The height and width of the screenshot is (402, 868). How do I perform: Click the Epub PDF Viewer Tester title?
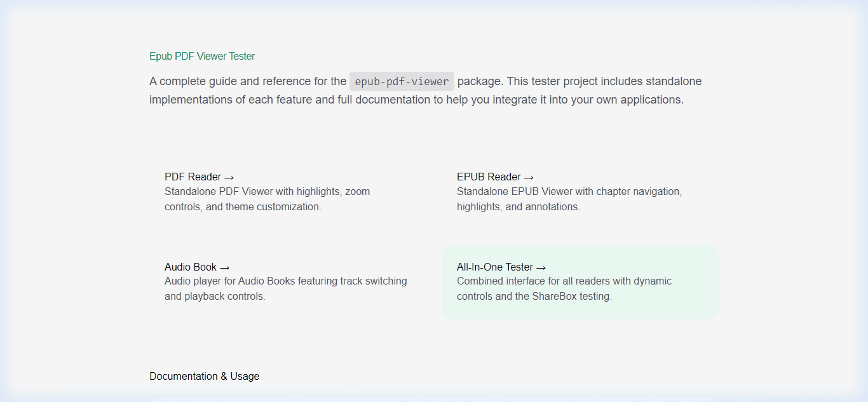202,56
